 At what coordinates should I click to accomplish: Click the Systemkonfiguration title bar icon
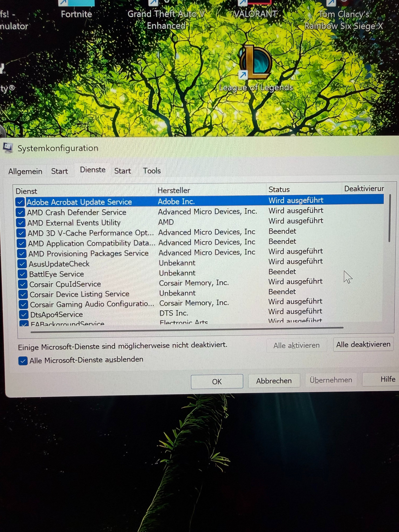point(8,148)
